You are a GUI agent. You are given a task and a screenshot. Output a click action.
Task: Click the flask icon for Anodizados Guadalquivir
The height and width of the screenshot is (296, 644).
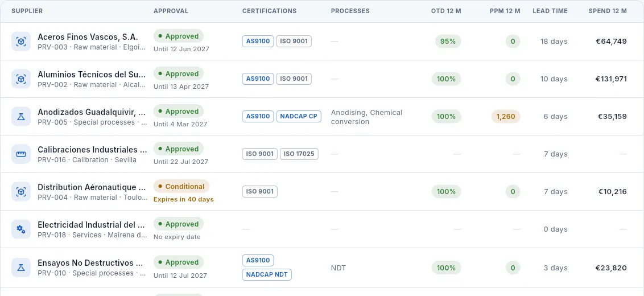point(21,117)
